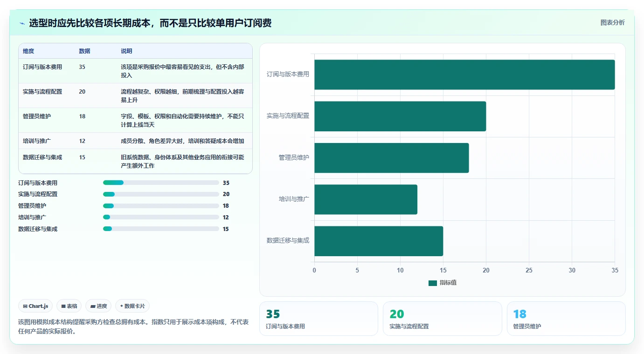The width and height of the screenshot is (644, 354).
Task: Click the value 35 in the table
Action: coord(82,67)
